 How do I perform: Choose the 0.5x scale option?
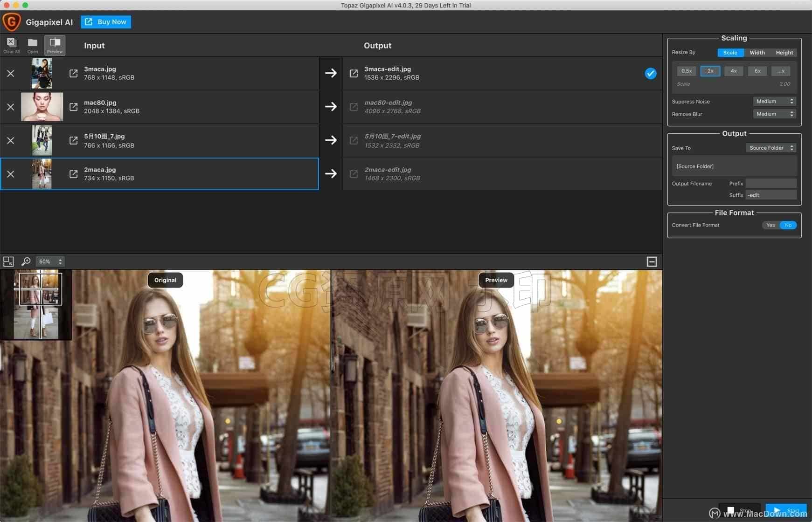687,71
